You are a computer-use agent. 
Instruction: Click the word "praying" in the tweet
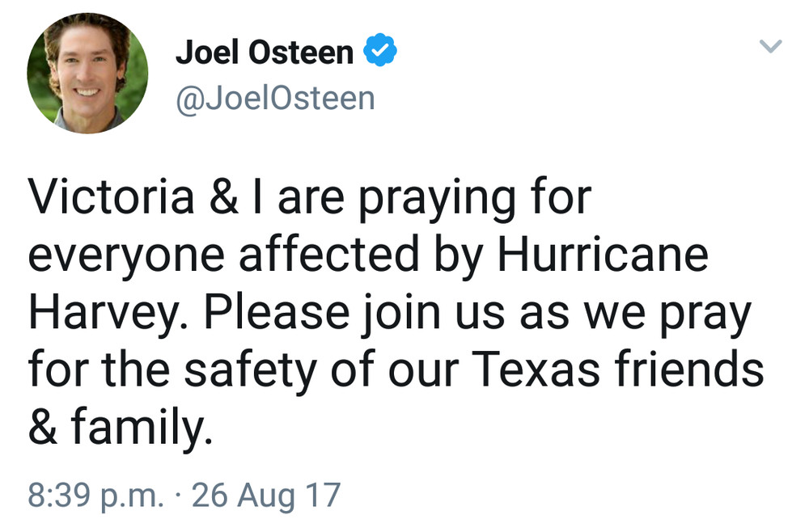pos(437,200)
